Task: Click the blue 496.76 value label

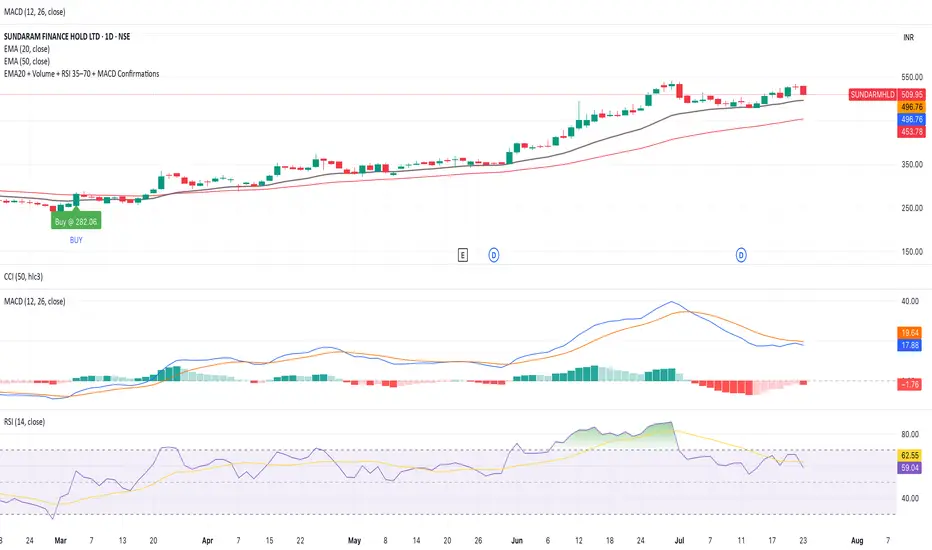Action: tap(911, 120)
